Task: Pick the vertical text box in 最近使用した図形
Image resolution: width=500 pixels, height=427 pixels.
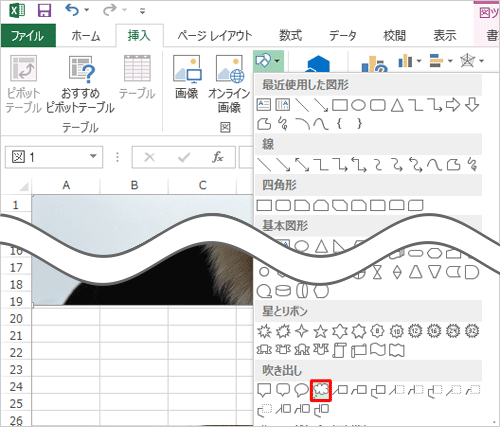Action: click(x=283, y=105)
